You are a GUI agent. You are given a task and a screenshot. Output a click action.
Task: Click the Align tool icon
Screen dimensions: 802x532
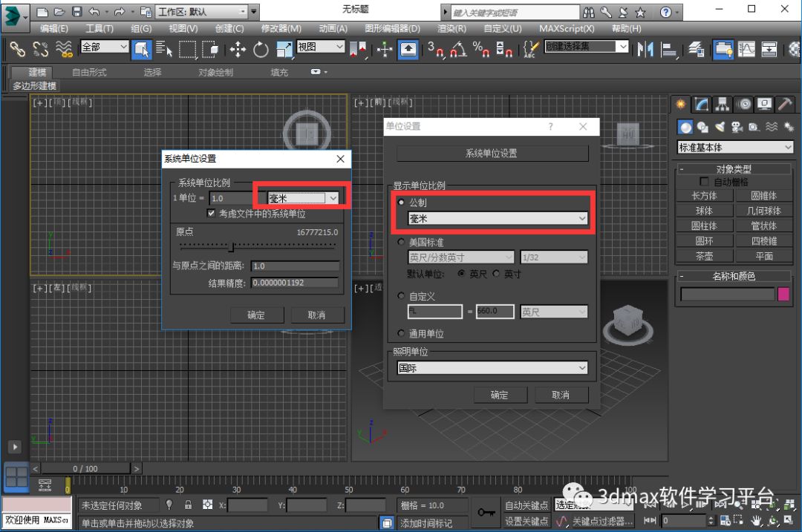668,49
